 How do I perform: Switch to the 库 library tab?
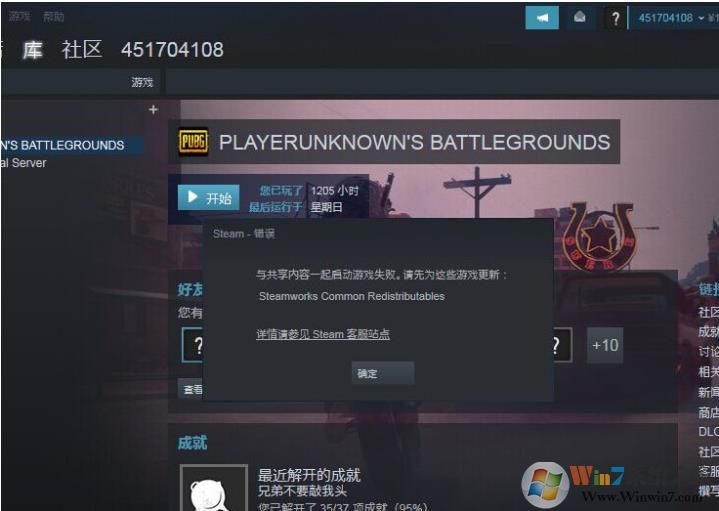point(33,50)
